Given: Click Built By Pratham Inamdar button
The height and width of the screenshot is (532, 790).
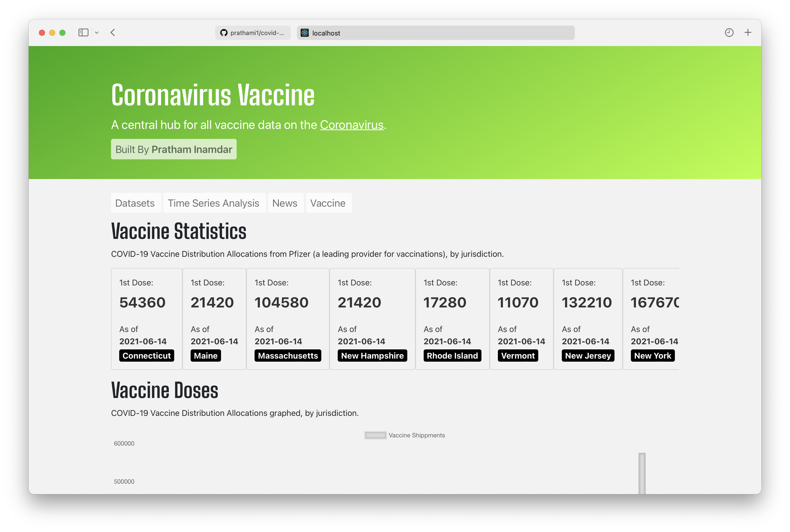Looking at the screenshot, I should tap(174, 149).
